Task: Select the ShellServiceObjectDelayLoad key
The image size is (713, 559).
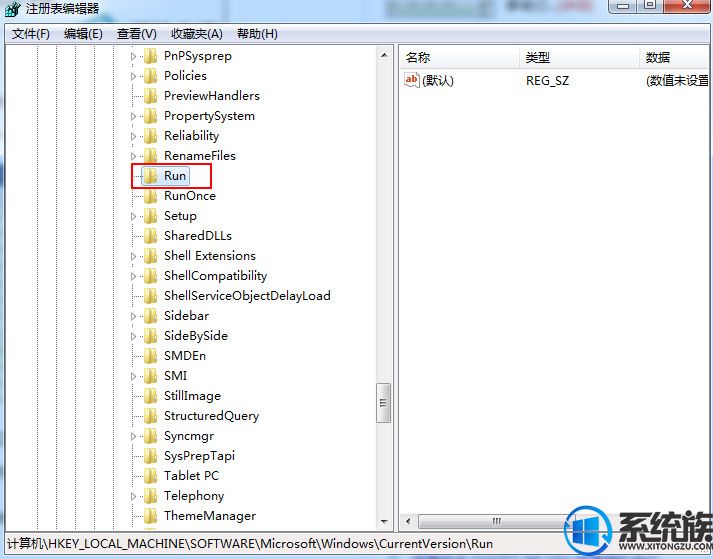Action: click(247, 296)
